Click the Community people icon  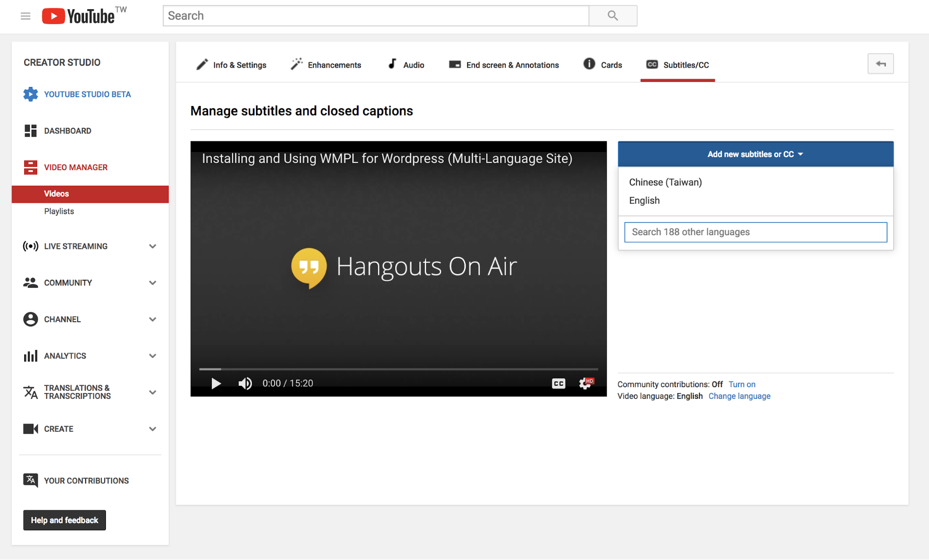click(x=31, y=283)
